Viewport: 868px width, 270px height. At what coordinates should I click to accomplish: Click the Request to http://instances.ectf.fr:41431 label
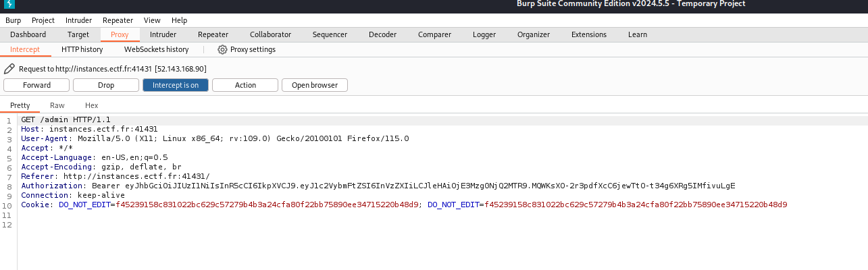pos(86,69)
